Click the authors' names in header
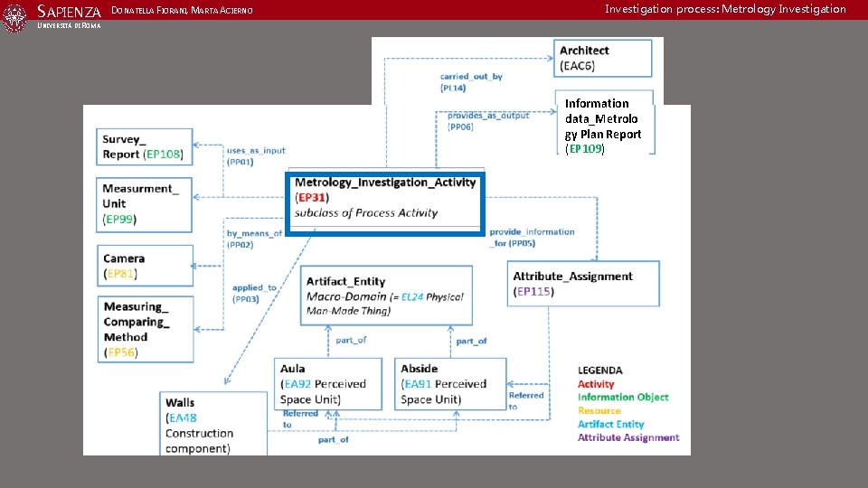The width and height of the screenshot is (868, 488). (x=182, y=11)
